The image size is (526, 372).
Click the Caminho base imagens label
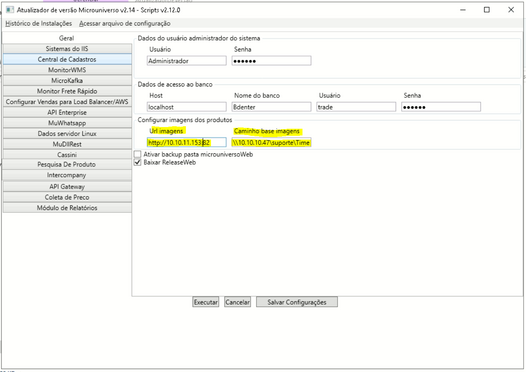(x=267, y=131)
